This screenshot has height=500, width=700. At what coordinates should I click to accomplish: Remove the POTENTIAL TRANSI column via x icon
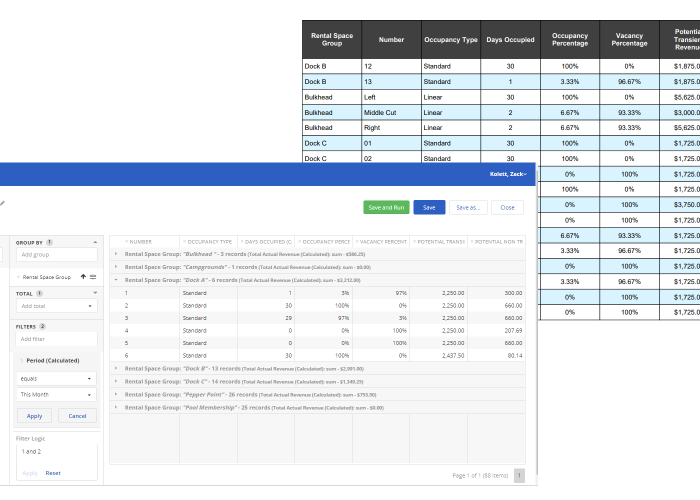414,242
